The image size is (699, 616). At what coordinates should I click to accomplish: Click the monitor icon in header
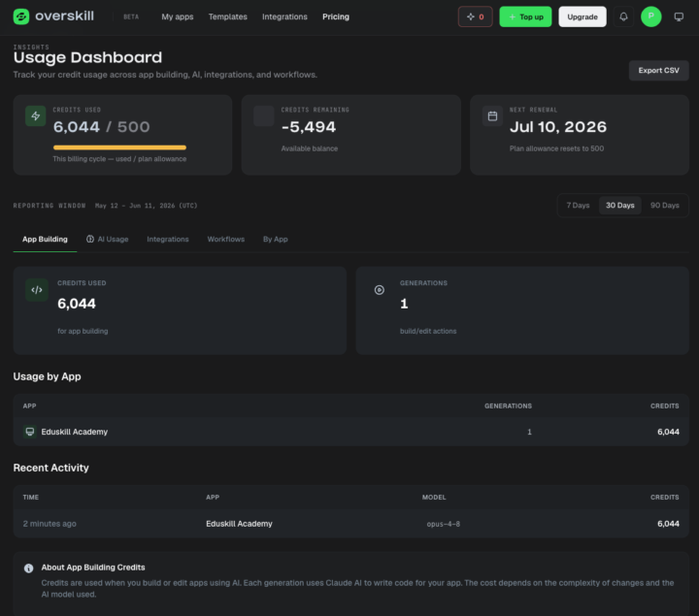click(x=679, y=16)
